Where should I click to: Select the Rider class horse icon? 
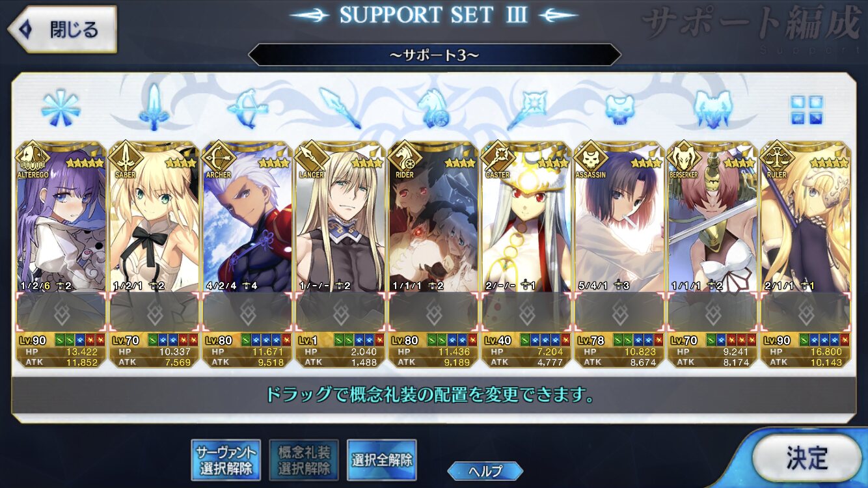tap(434, 108)
